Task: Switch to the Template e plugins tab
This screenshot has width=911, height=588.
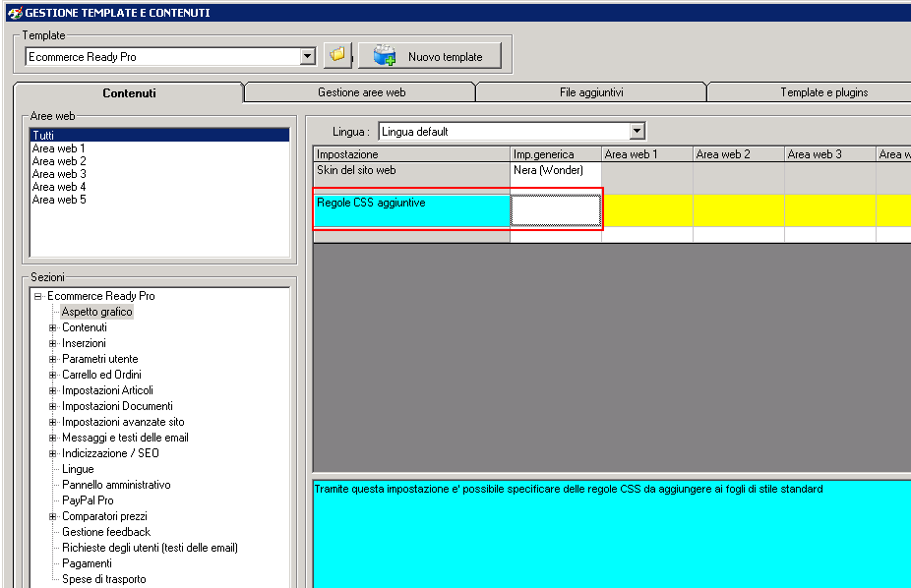Action: point(823,92)
